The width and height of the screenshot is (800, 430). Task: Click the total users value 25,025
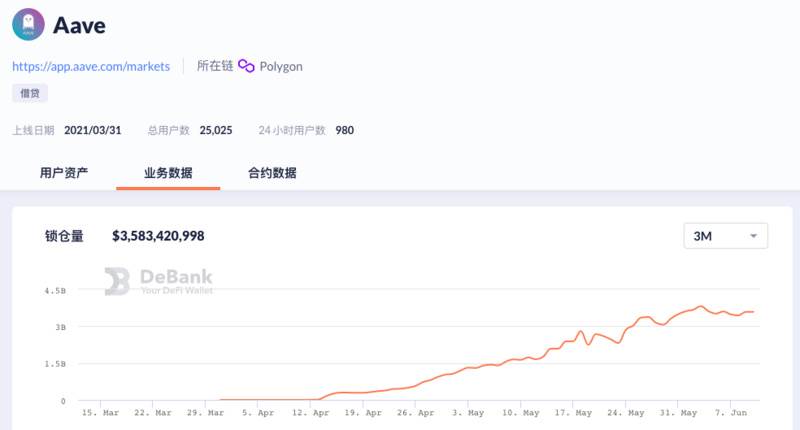click(216, 131)
